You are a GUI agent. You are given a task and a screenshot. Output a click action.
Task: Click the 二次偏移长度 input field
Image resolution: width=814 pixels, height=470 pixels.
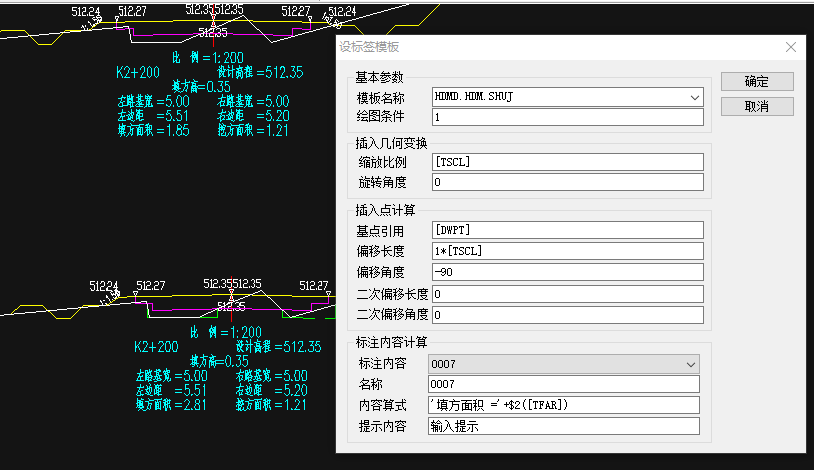click(567, 294)
